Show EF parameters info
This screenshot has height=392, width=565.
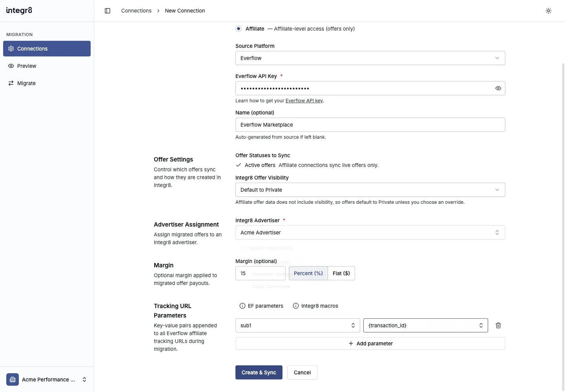[261, 306]
